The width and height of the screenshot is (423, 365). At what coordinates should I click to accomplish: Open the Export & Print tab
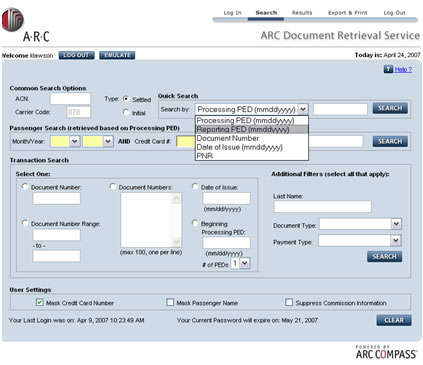(348, 13)
